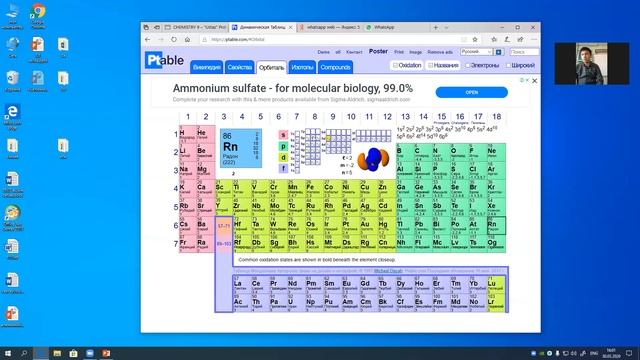Open the Poster link
Viewport: 640px width, 360px height.
378,51
